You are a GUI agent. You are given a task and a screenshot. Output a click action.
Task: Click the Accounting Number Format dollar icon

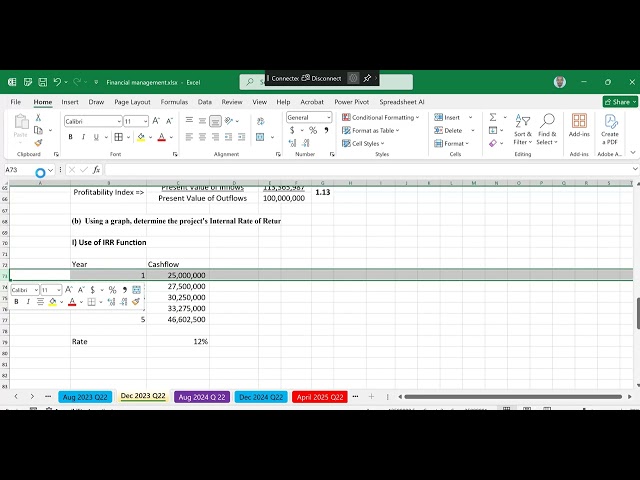[x=292, y=130]
